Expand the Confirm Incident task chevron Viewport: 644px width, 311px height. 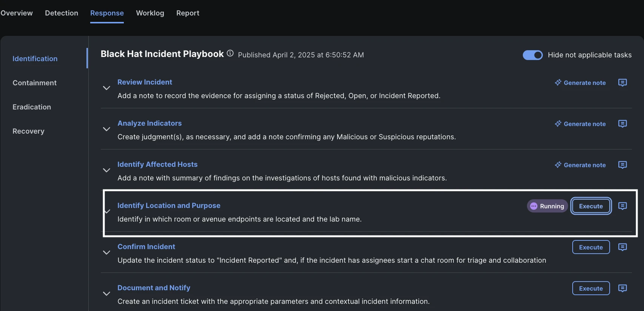click(x=106, y=252)
